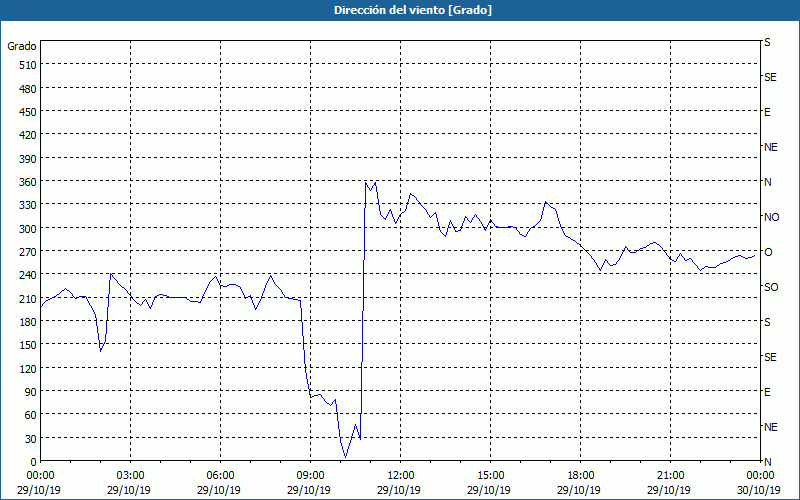Select the 'S' compass label beside the 180 gridline
Viewport: 800px width, 500px height.
point(767,322)
